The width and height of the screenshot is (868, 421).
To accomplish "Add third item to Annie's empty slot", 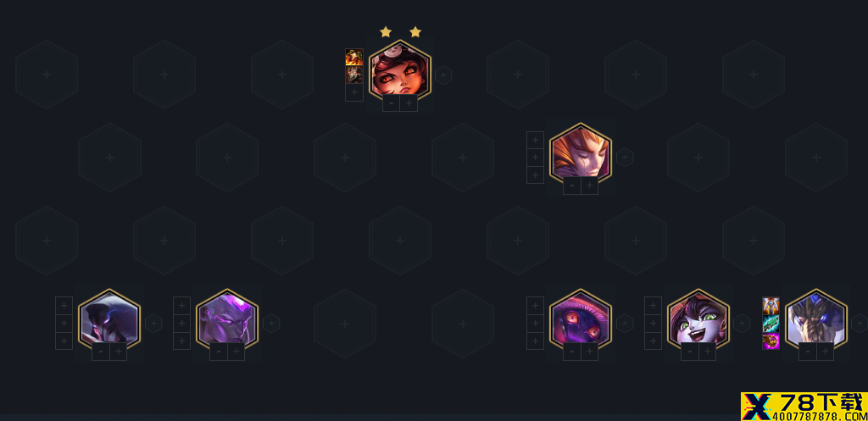I will pos(354,92).
